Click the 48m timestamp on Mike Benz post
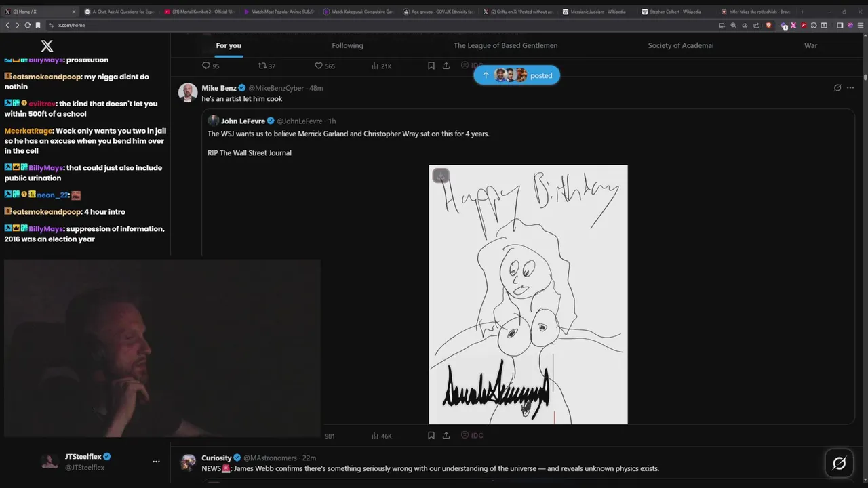868x488 pixels. pyautogui.click(x=316, y=88)
